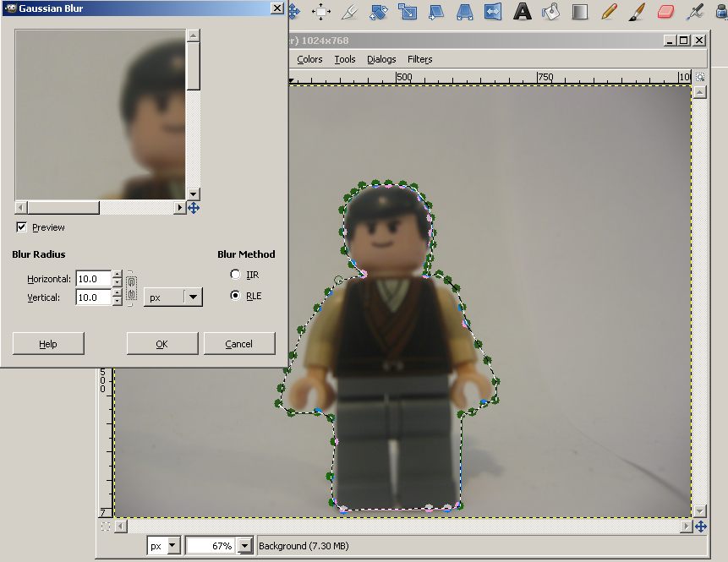Screen dimensions: 728x562
Task: Select the Perspective tool
Action: click(x=465, y=12)
